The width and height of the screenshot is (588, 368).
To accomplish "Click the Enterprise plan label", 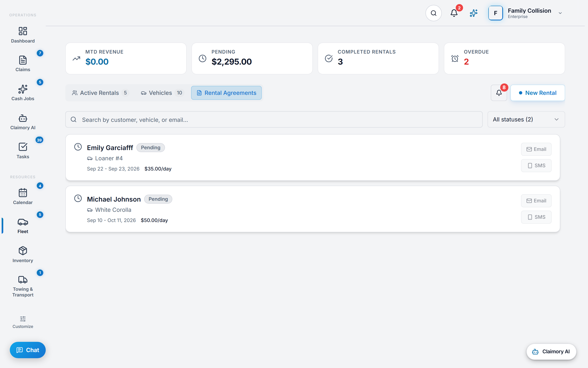I will [x=518, y=17].
